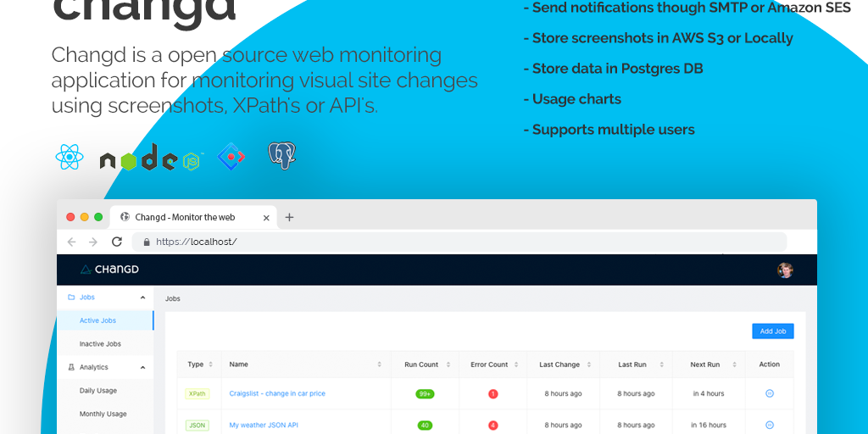Click the 99+ run count badge
The width and height of the screenshot is (868, 434).
(x=426, y=393)
